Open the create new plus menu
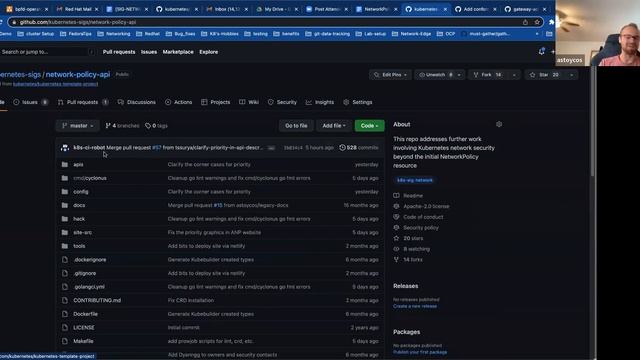 (x=553, y=52)
